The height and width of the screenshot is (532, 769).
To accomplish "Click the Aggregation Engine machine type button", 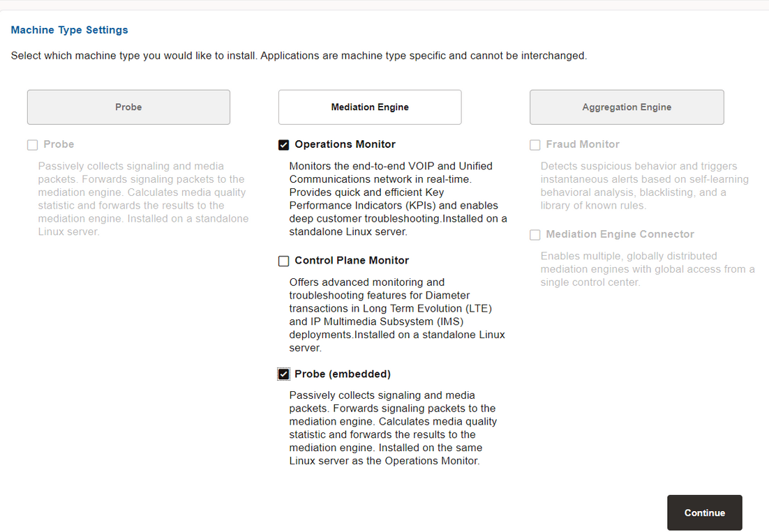I will 626,107.
